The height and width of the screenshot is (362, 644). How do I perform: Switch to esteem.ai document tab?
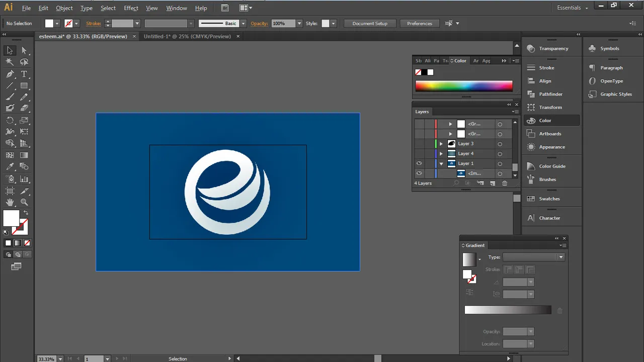[84, 36]
